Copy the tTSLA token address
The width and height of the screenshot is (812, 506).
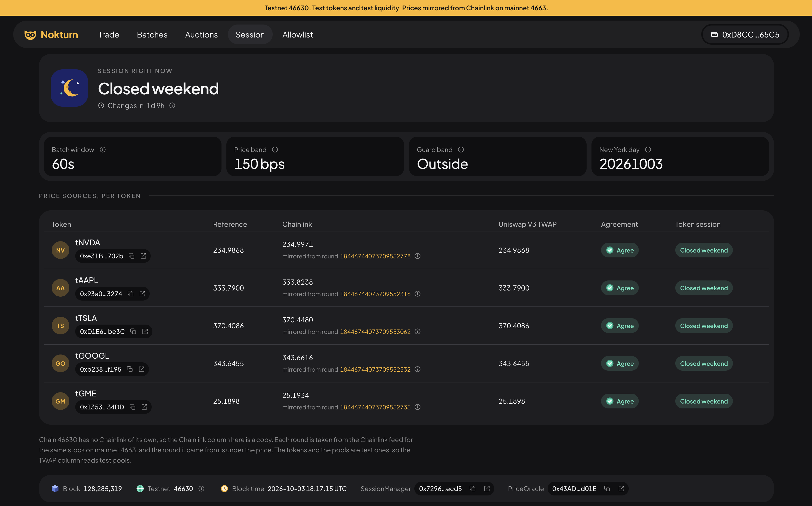[x=133, y=331]
